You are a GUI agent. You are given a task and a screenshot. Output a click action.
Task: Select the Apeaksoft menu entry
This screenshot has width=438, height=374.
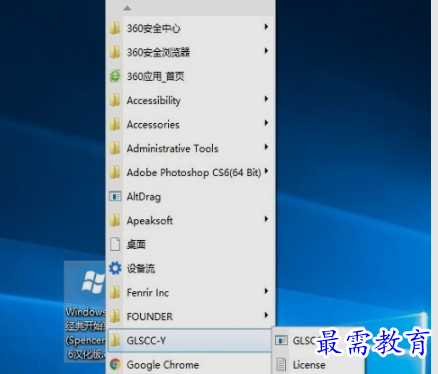point(190,220)
